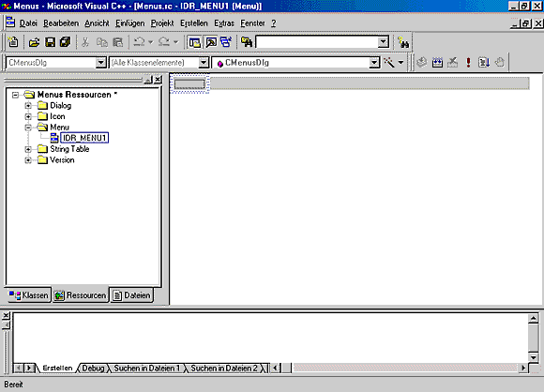
Task: Click the Open file folder icon
Action: tap(34, 42)
